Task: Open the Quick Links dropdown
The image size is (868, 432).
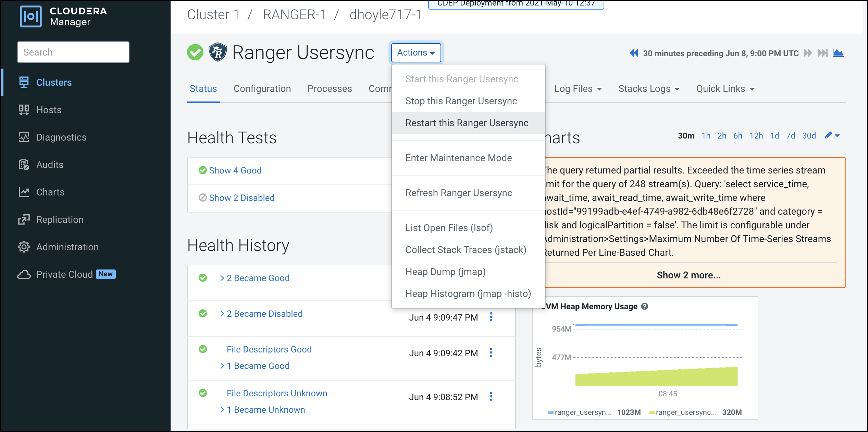Action: 725,89
